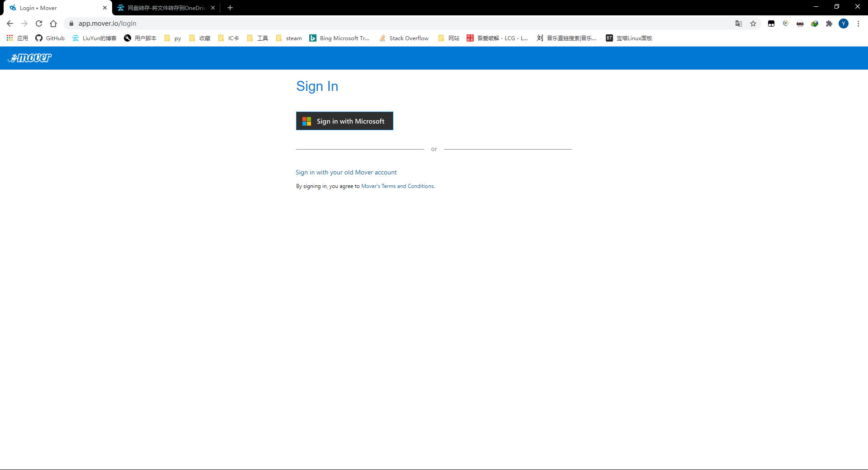Viewport: 868px width, 470px height.
Task: Click the Mover logo in header
Action: pos(29,58)
